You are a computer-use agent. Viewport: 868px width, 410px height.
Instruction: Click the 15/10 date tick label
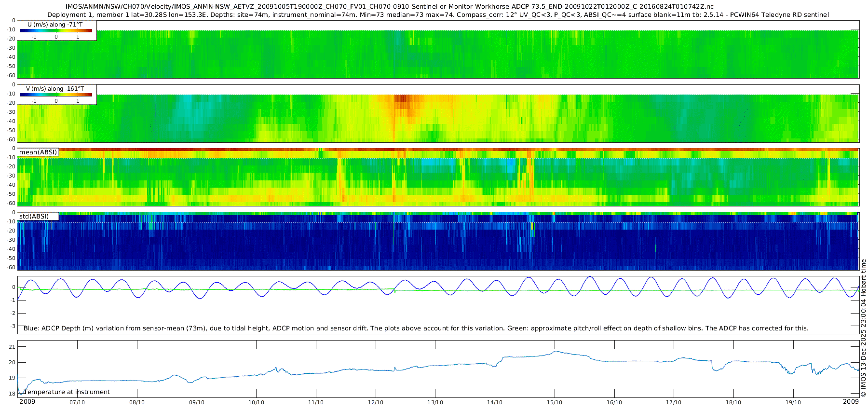pyautogui.click(x=555, y=402)
